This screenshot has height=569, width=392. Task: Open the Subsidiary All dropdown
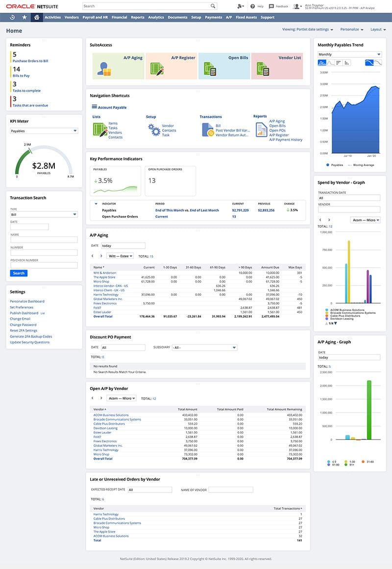click(204, 347)
